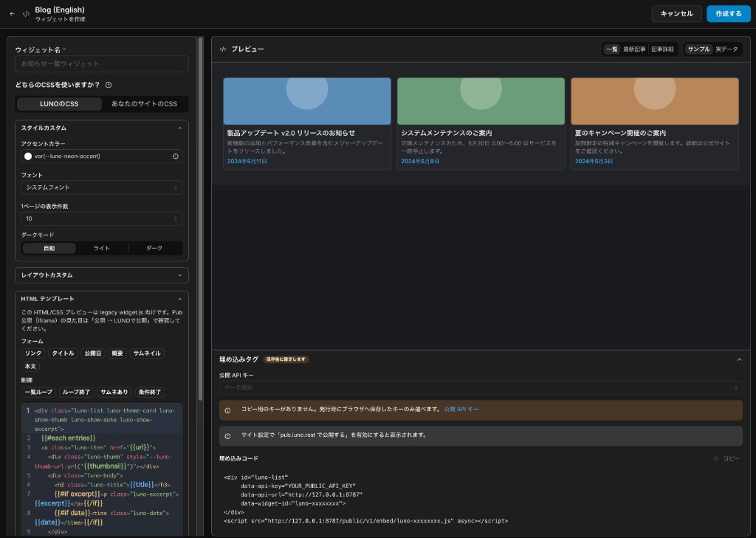Collapse the 埋め込みタグ panel chevron
Screen dimensions: 756x538
pos(739,359)
